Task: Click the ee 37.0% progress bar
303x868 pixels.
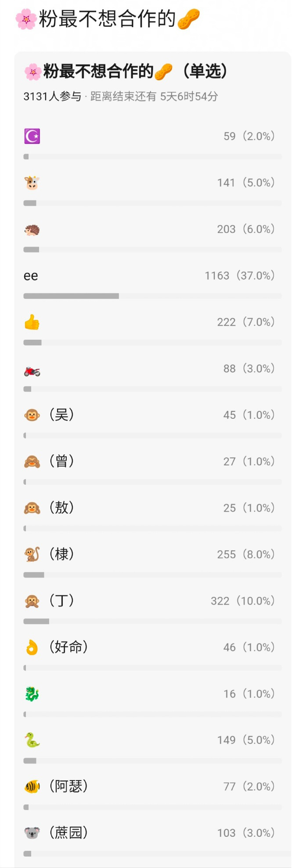Action: point(152,296)
